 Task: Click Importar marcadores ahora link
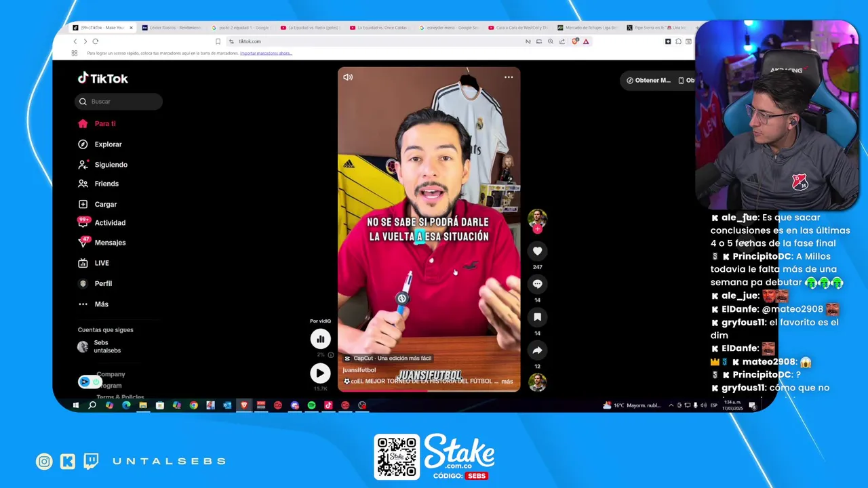[266, 53]
